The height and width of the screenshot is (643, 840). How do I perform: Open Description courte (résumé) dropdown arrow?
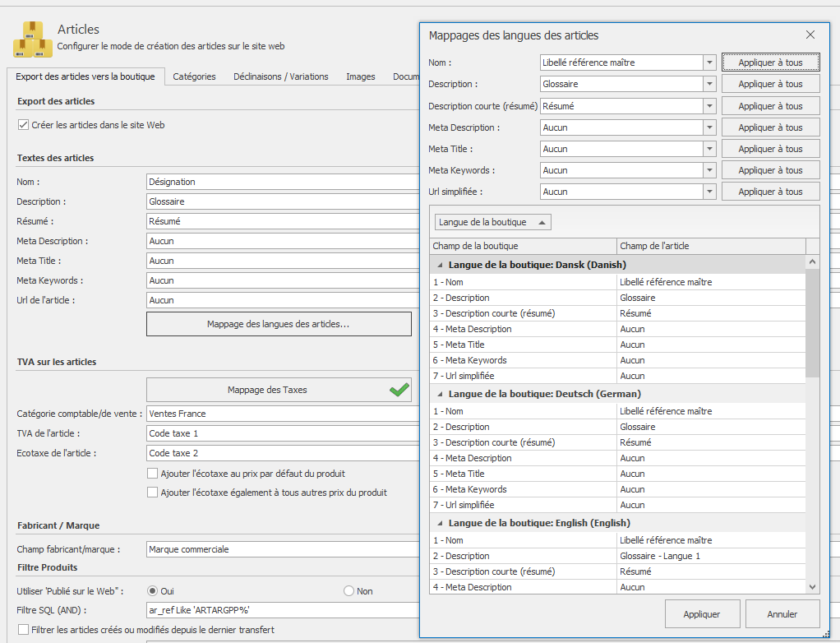[x=709, y=106]
